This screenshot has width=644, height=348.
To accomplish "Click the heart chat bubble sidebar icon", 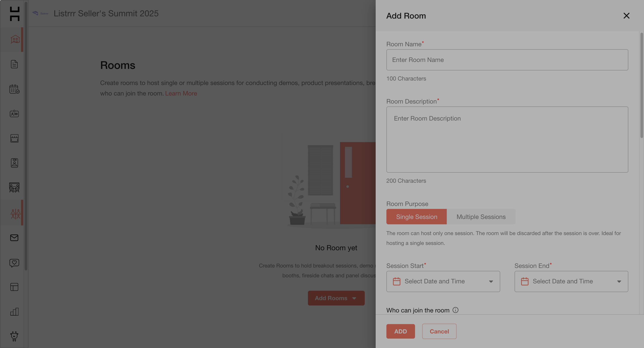I will point(14,263).
